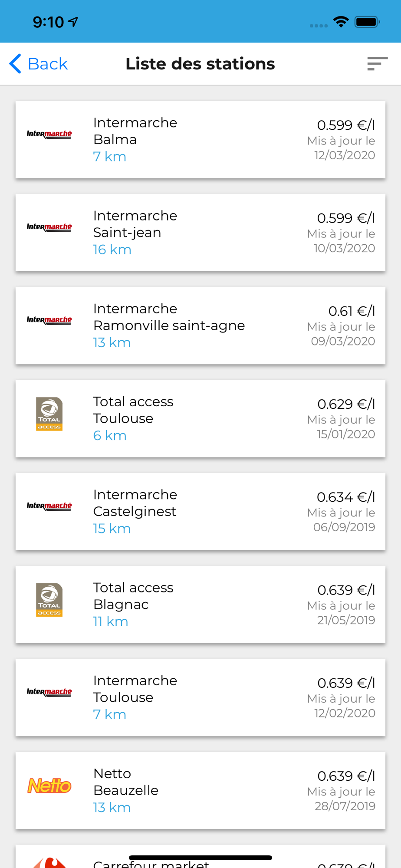This screenshot has width=401, height=868.
Task: Tap the Wi-Fi status icon
Action: (341, 22)
